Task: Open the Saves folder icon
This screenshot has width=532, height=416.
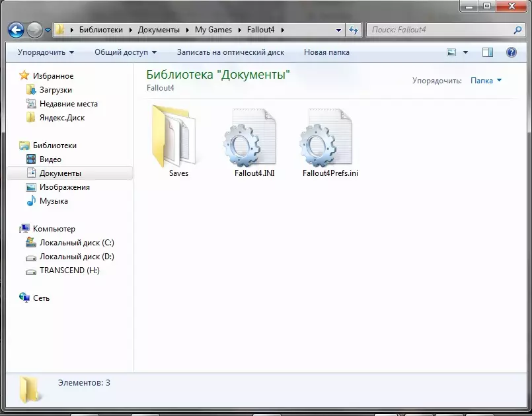Action: coord(174,136)
